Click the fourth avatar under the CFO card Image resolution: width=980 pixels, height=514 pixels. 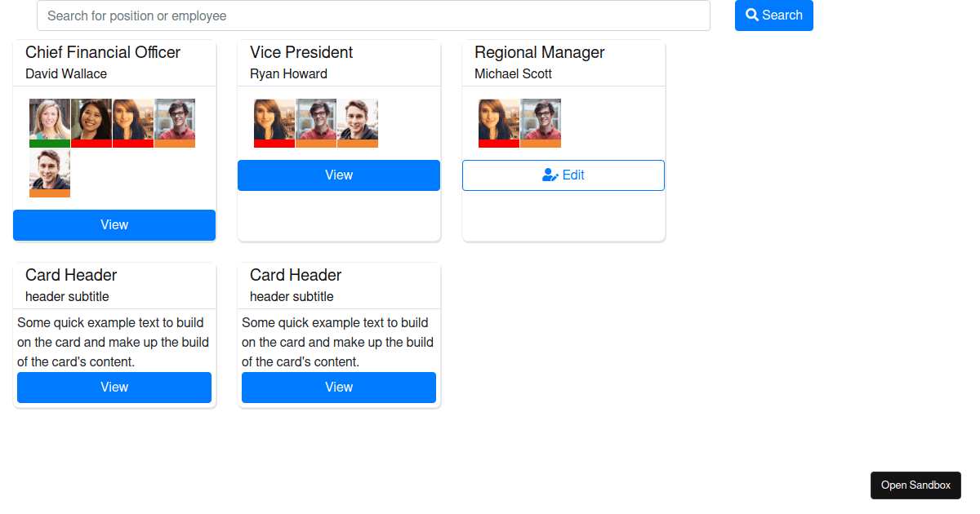(175, 122)
